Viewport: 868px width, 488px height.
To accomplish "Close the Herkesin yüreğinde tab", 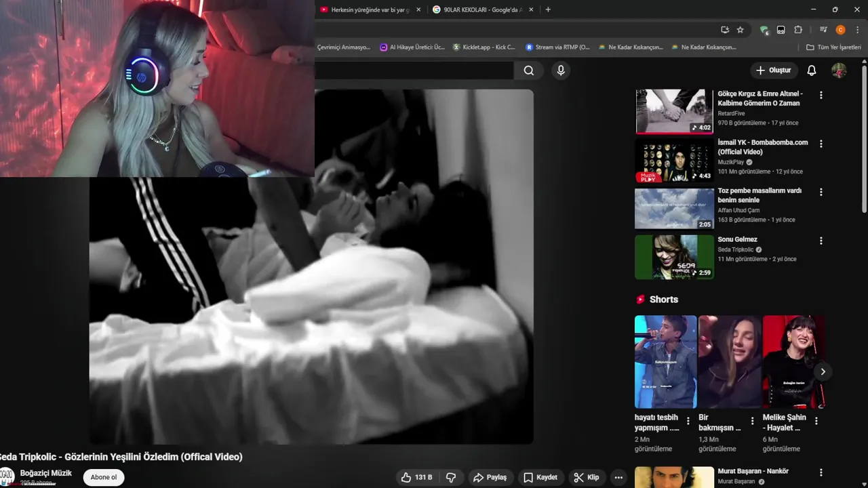I will pyautogui.click(x=418, y=9).
